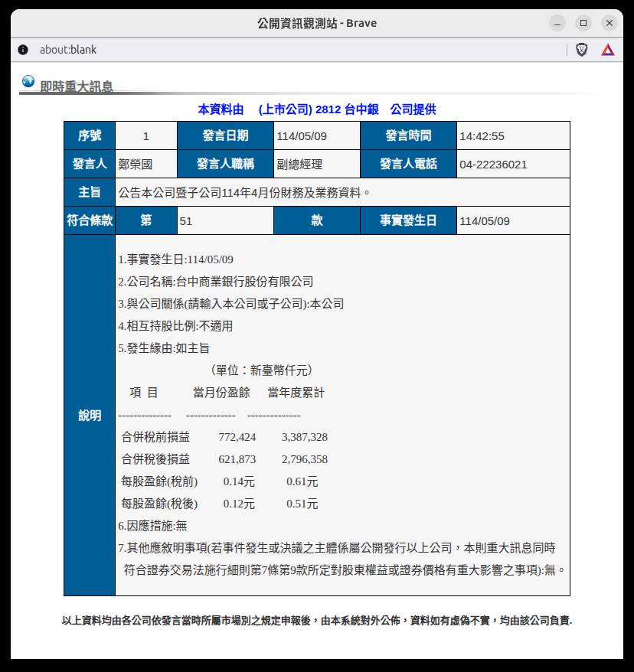Viewport: 634px width, 672px height.
Task: Click the title value 副總經理
Action: point(299,165)
